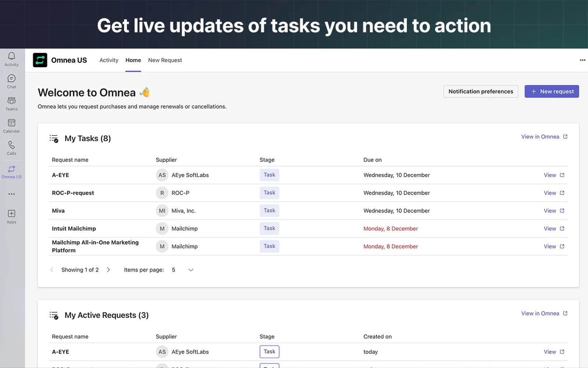Open the Activity bell in the Teams sidebar

coord(11,59)
